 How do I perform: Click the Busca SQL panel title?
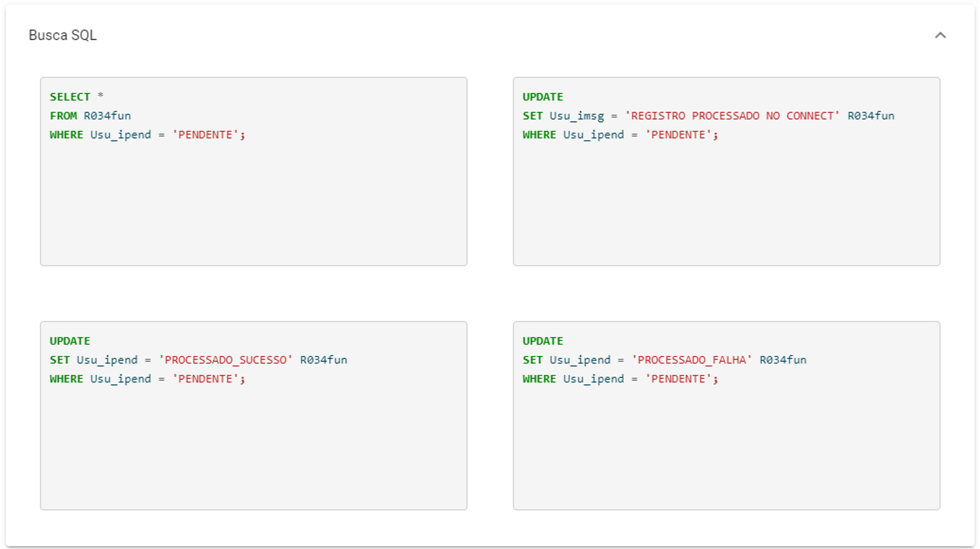(x=63, y=35)
